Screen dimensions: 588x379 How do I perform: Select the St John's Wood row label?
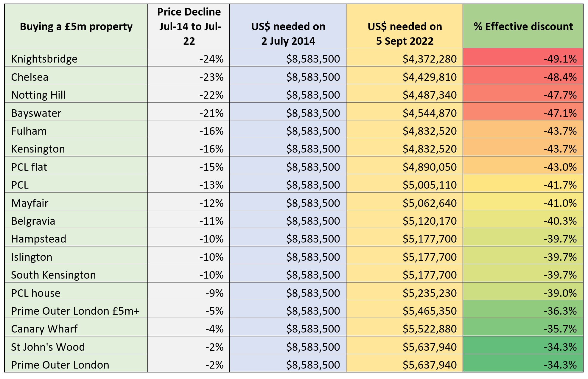[48, 347]
